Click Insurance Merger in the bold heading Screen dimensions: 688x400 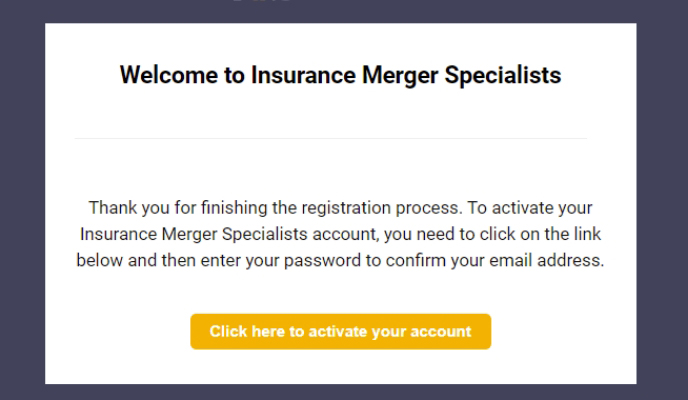344,75
